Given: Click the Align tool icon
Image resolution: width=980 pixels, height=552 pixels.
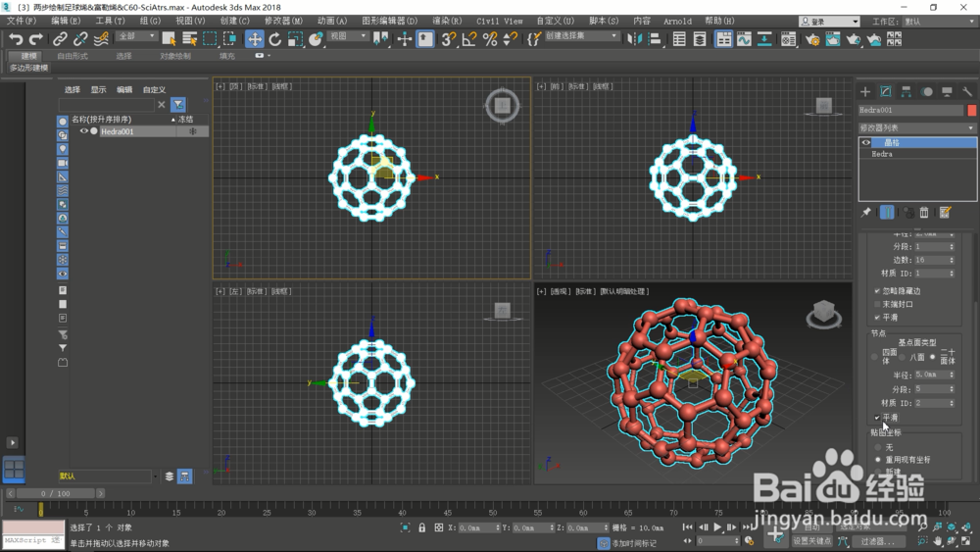Looking at the screenshot, I should click(655, 39).
